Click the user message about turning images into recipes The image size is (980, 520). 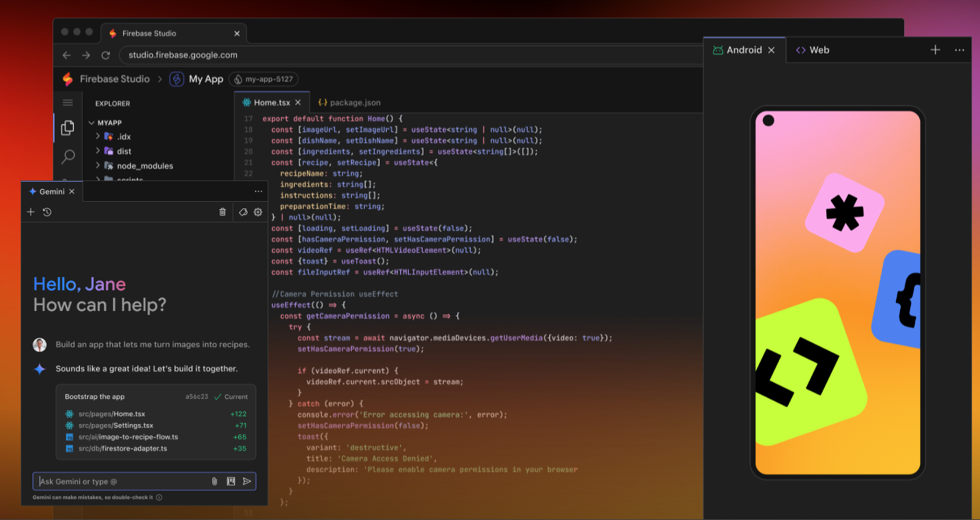[152, 345]
